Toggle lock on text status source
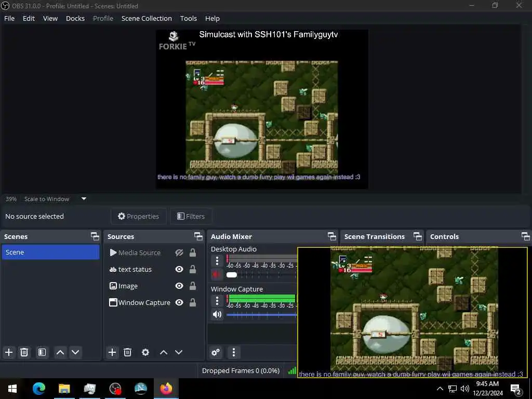532x399 pixels. 193,270
